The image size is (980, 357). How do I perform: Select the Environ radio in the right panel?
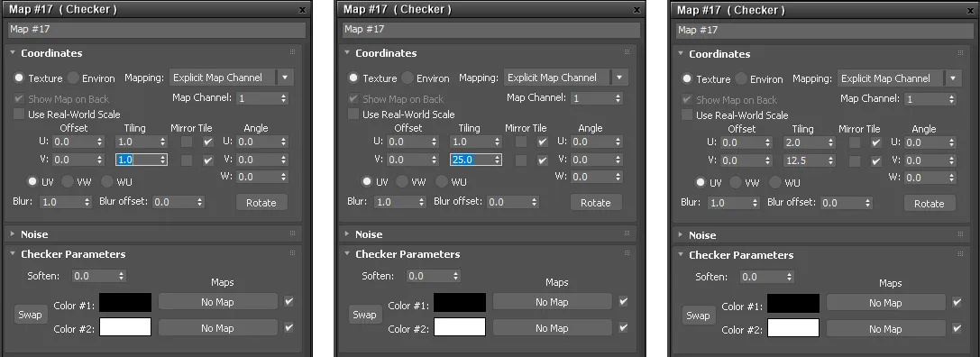[742, 78]
